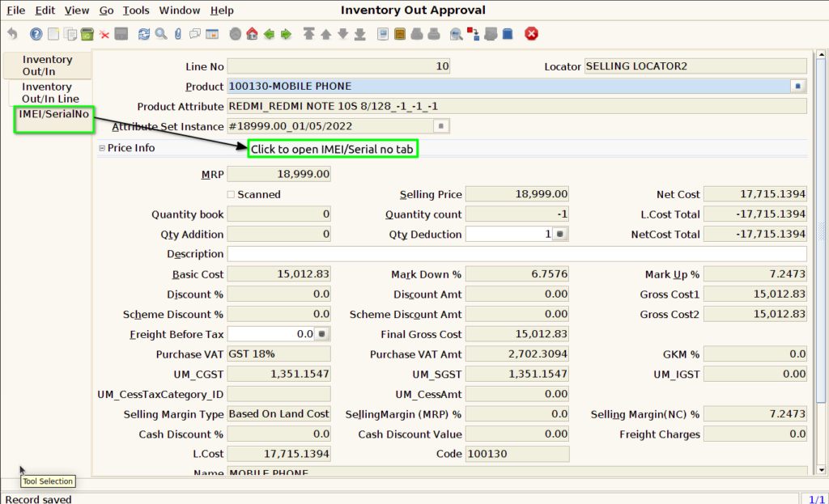This screenshot has width=829, height=504.
Task: Click the green left arrow Parent record icon
Action: coord(269,34)
